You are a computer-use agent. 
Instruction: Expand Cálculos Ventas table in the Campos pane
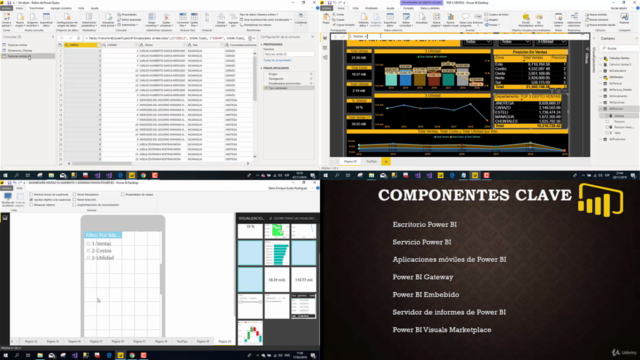point(601,58)
